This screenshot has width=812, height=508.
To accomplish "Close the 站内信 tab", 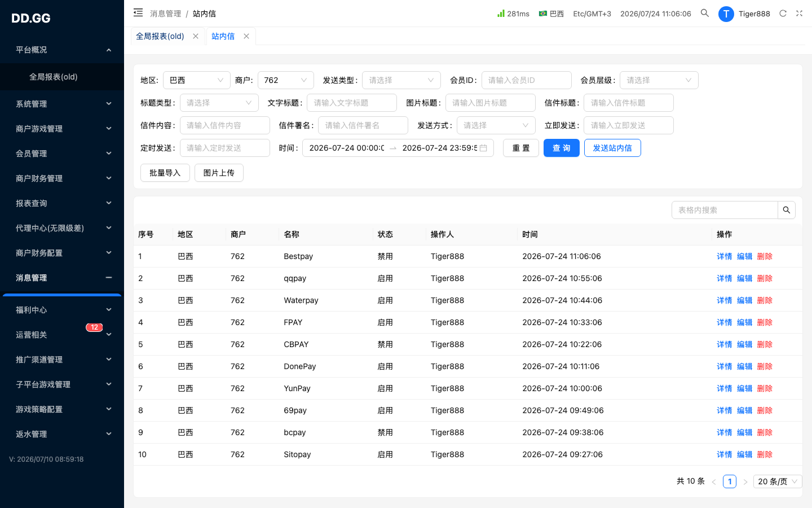I will pos(246,36).
